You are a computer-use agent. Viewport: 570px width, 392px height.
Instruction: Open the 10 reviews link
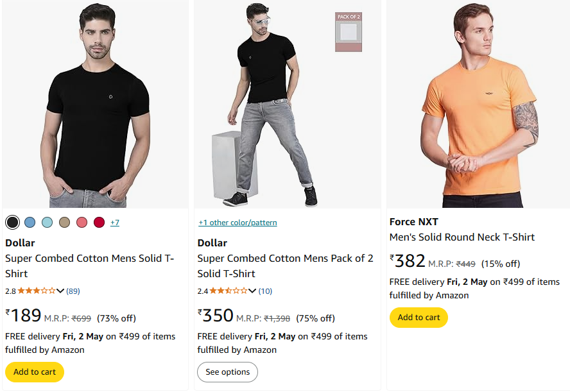[265, 291]
